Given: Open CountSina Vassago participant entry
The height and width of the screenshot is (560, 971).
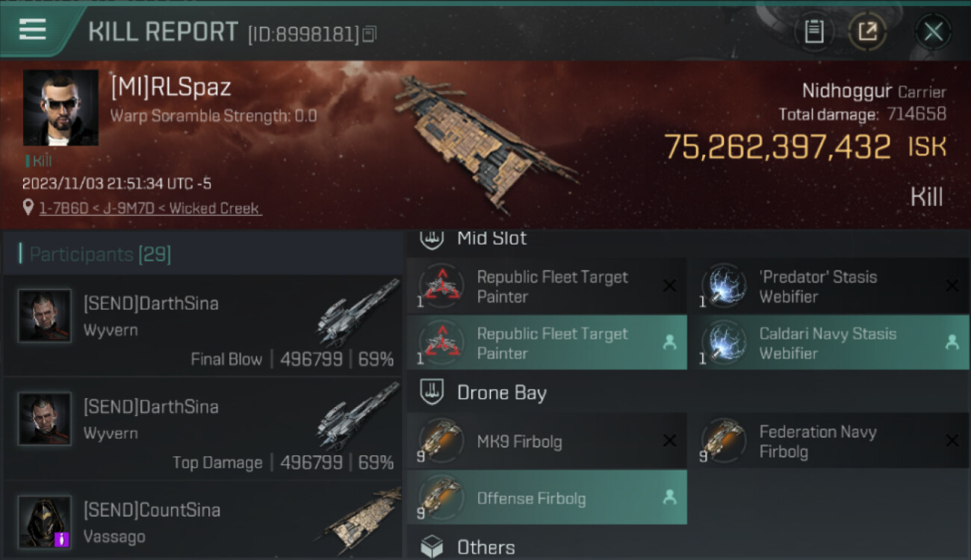Looking at the screenshot, I should click(202, 521).
